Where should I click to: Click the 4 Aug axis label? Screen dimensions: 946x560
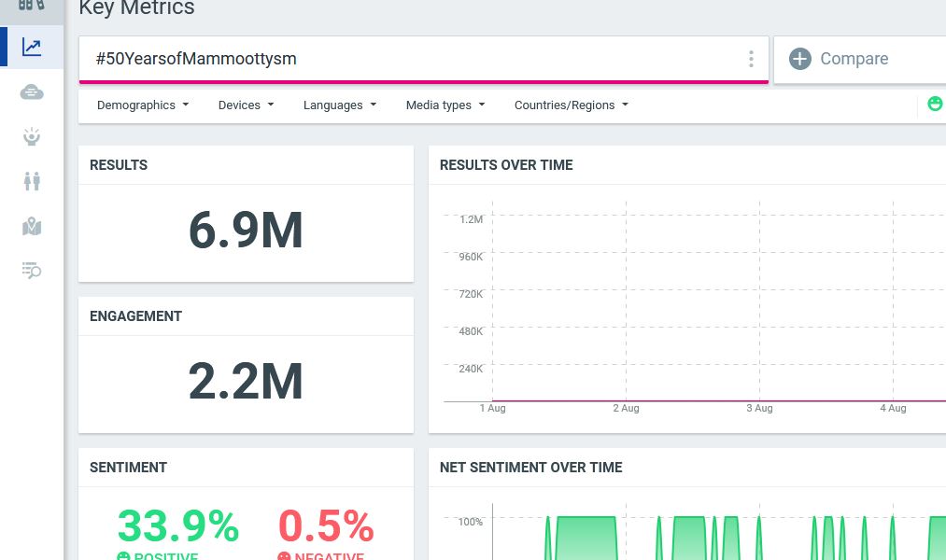[x=893, y=408]
